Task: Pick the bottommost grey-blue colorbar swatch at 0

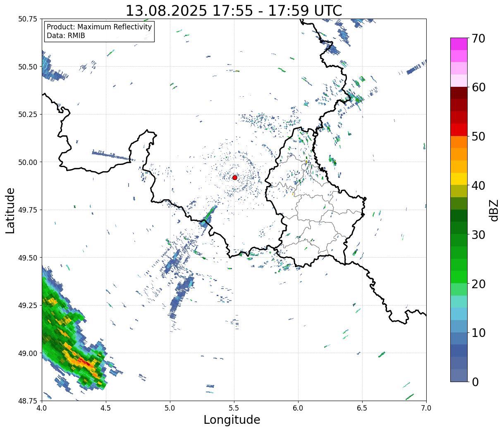Action: coord(459,375)
